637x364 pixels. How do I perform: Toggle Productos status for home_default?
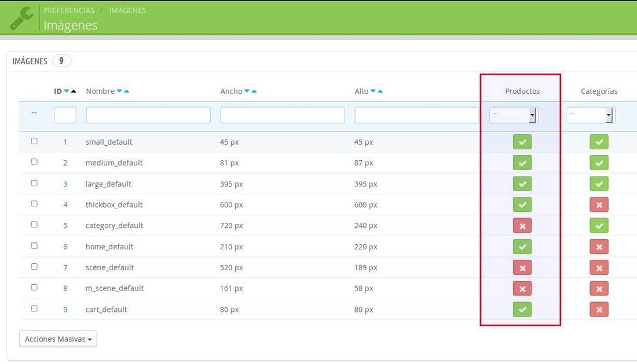[x=522, y=247]
